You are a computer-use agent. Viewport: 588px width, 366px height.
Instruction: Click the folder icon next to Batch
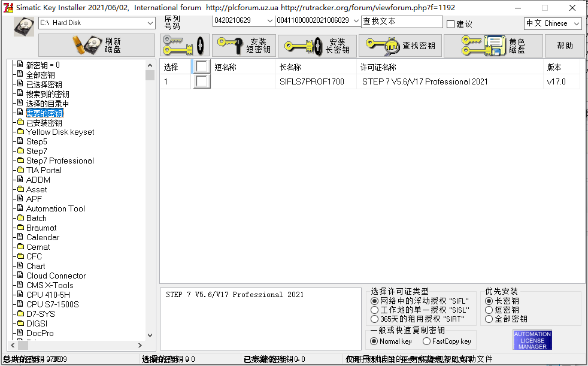tap(20, 218)
